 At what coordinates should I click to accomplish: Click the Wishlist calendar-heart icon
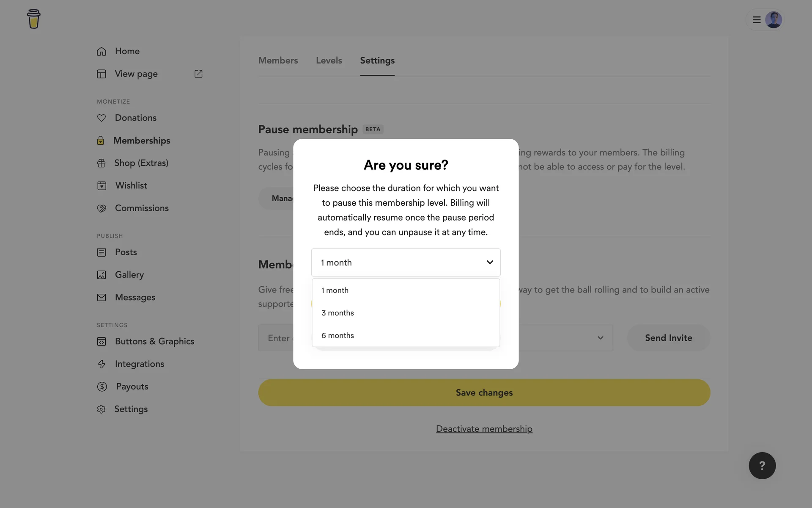[101, 186]
